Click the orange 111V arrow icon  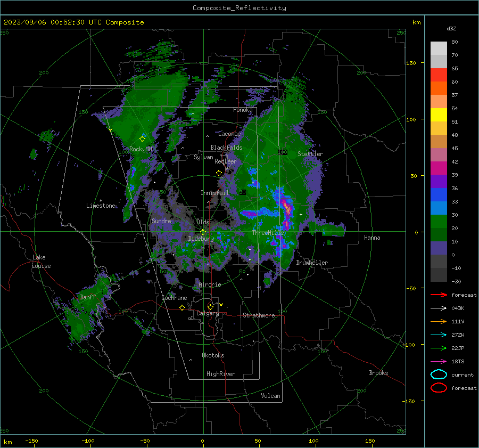click(439, 321)
